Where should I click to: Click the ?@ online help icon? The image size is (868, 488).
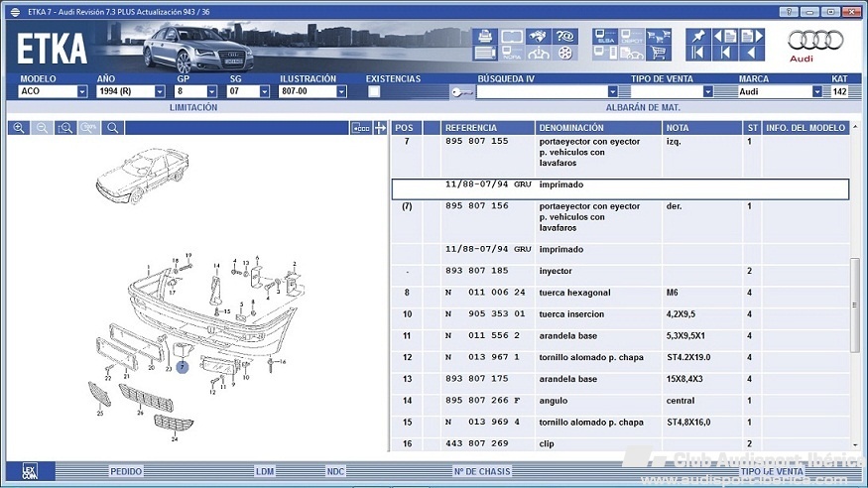tap(564, 36)
